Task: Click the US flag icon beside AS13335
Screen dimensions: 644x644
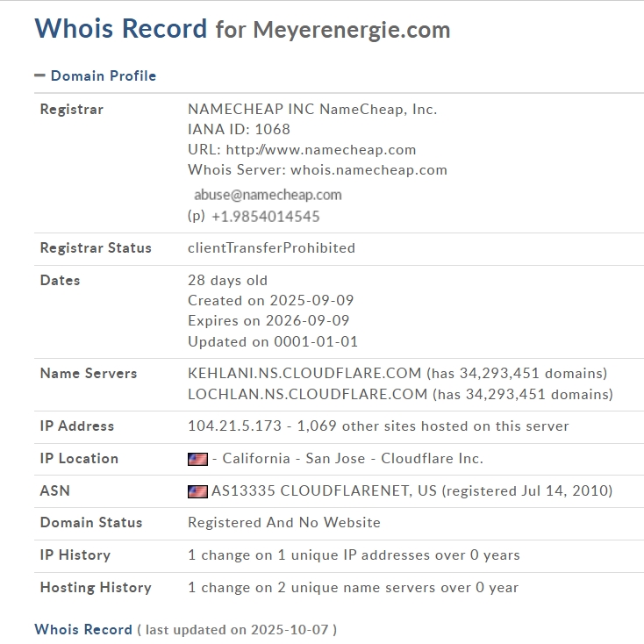Action: [197, 491]
